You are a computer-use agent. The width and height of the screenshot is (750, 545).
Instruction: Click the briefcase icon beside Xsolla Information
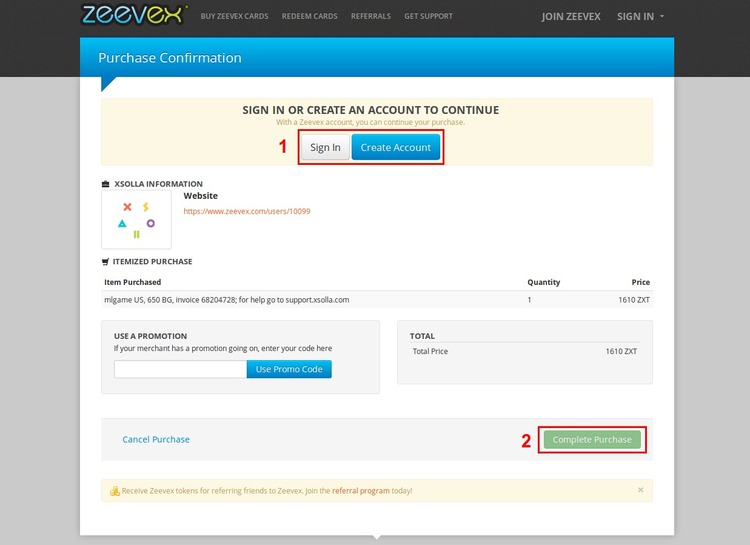pos(106,184)
